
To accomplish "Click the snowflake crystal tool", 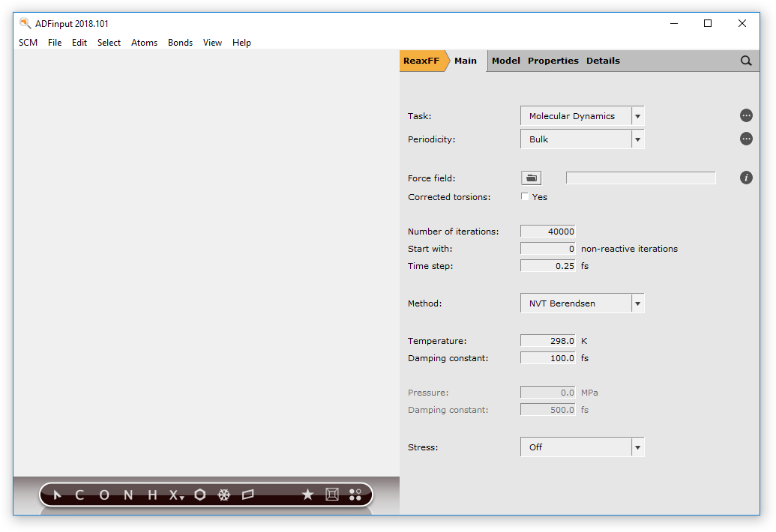I will (224, 495).
